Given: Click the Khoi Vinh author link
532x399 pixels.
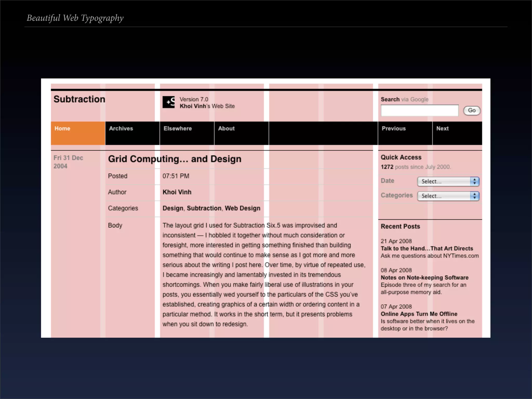Looking at the screenshot, I should tap(177, 192).
